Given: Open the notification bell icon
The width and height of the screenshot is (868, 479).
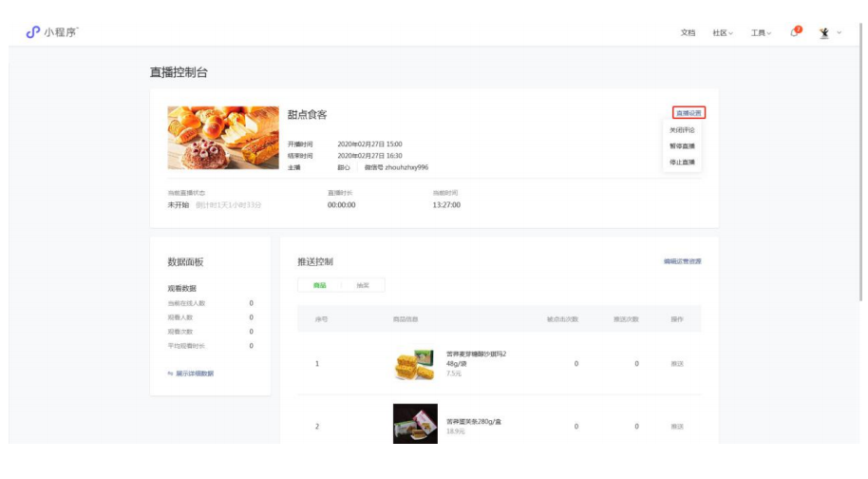Looking at the screenshot, I should pyautogui.click(x=794, y=32).
